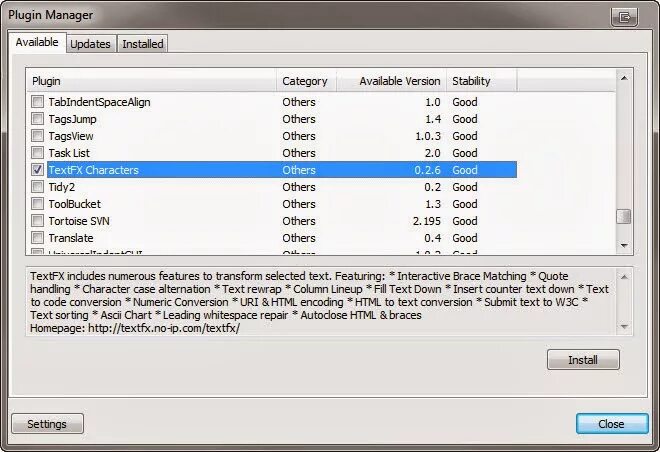Click version 1.4 of TagsJump
This screenshot has width=660, height=452.
pyautogui.click(x=433, y=119)
